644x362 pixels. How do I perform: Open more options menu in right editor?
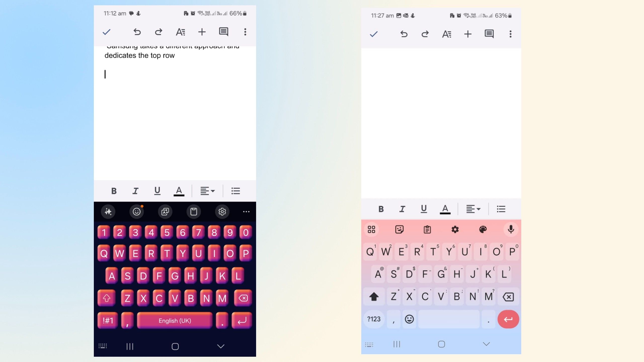tap(510, 34)
